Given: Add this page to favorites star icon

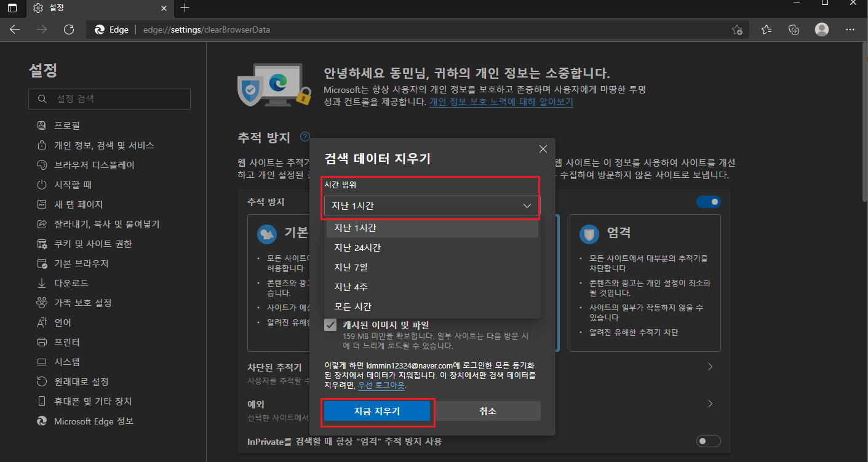Looking at the screenshot, I should [737, 30].
